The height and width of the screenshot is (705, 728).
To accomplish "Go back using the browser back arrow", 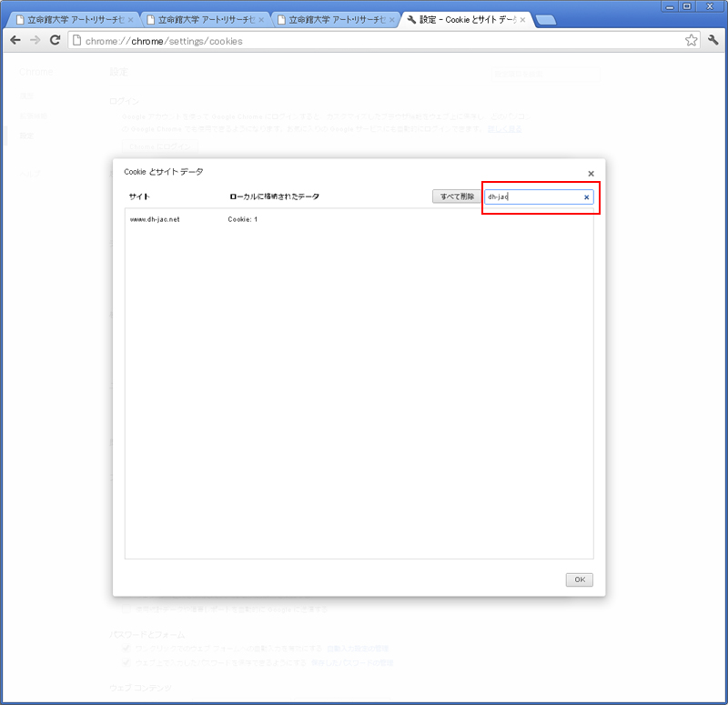I will [15, 40].
